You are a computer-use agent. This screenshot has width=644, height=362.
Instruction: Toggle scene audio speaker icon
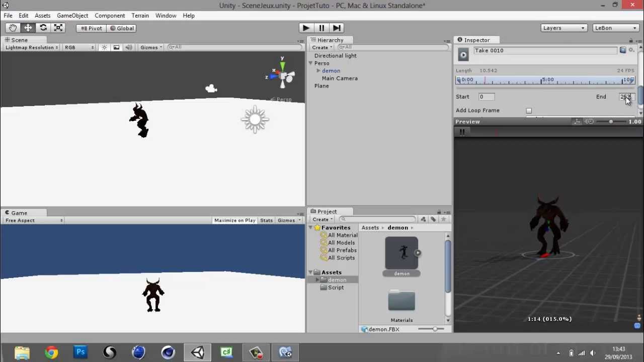[x=129, y=47]
